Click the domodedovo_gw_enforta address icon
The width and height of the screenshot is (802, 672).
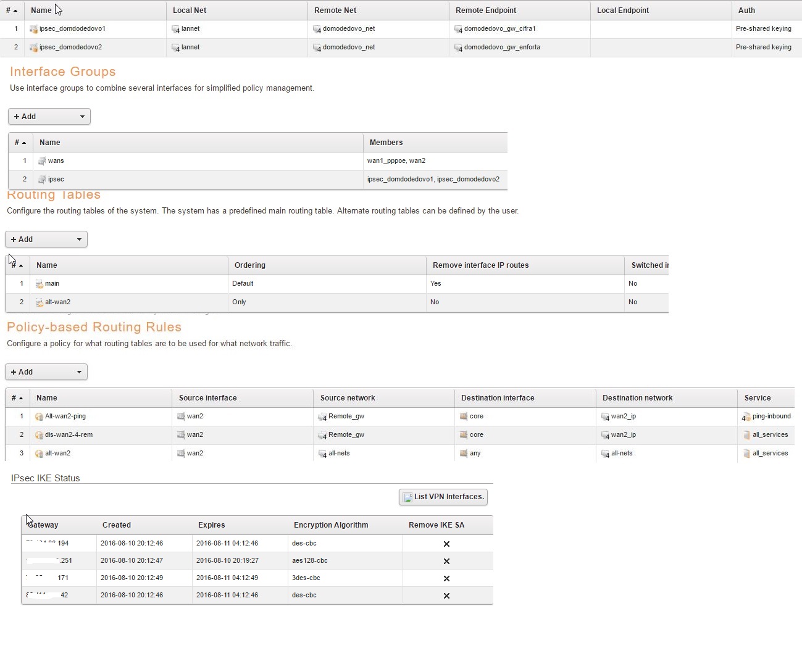458,48
